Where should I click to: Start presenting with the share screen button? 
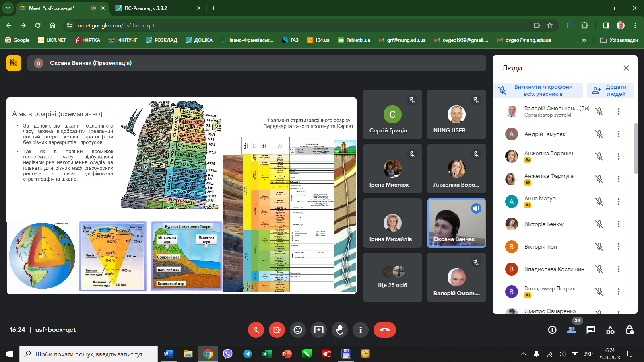click(319, 330)
